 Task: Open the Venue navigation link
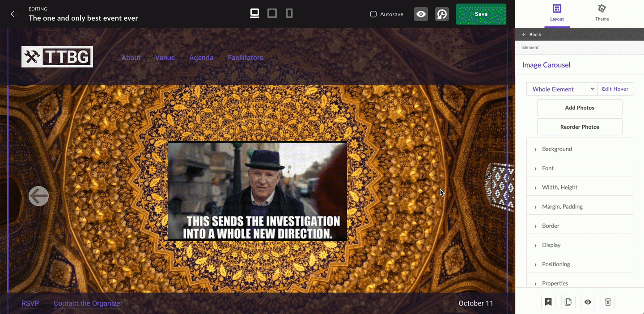pyautogui.click(x=165, y=58)
